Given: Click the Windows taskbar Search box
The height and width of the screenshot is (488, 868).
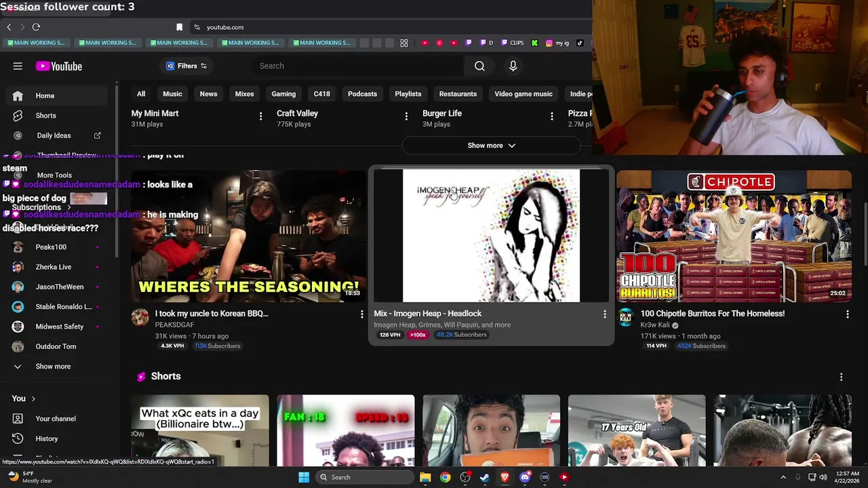Looking at the screenshot, I should pos(366,477).
